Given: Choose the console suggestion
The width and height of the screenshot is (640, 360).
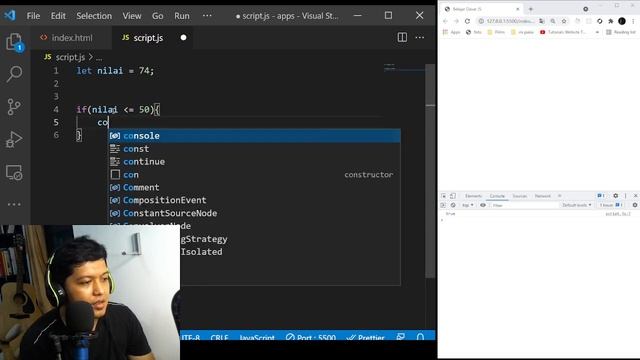Looking at the screenshot, I should click(x=254, y=136).
